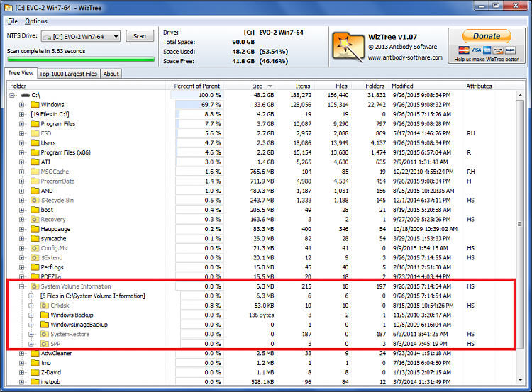The width and height of the screenshot is (532, 392).
Task: Click the PerfLogs folder icon
Action: [x=35, y=267]
